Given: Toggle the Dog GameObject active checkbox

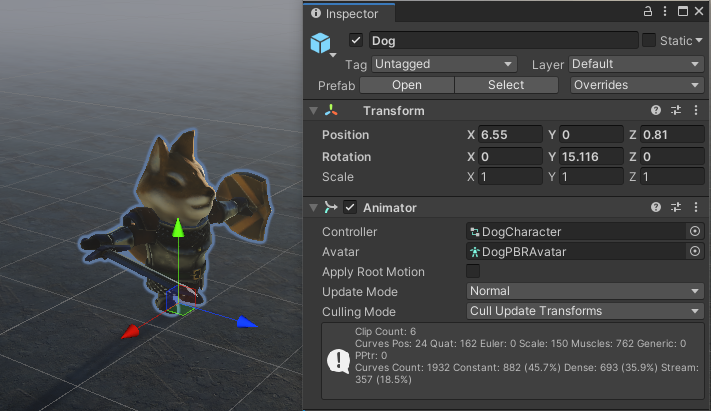Looking at the screenshot, I should click(356, 40).
